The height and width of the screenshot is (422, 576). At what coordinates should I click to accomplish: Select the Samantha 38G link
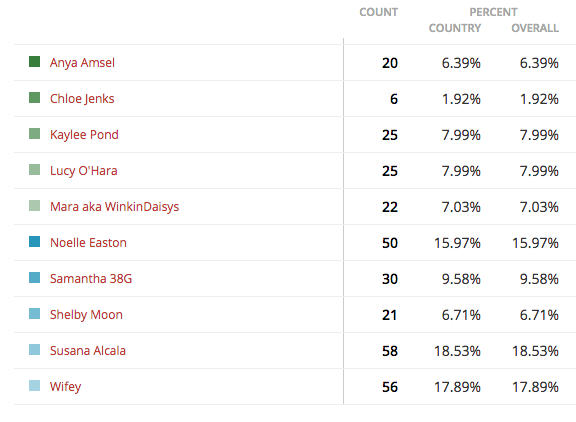pyautogui.click(x=91, y=279)
